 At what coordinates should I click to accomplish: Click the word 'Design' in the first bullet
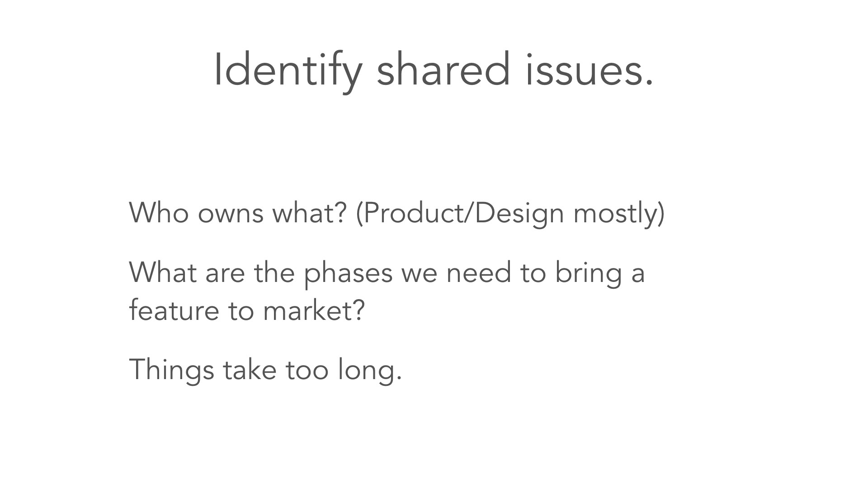[x=519, y=213]
